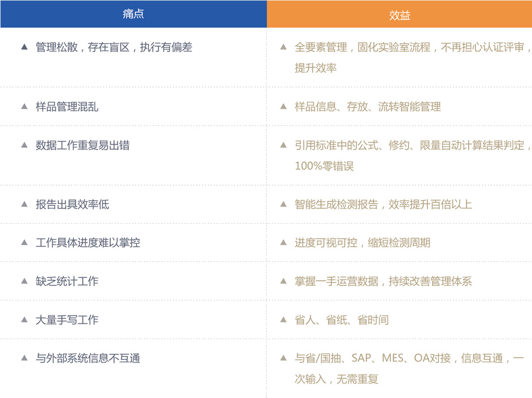Click triangle bullet beside 样品信息、存放
The height and width of the screenshot is (398, 532).
283,107
